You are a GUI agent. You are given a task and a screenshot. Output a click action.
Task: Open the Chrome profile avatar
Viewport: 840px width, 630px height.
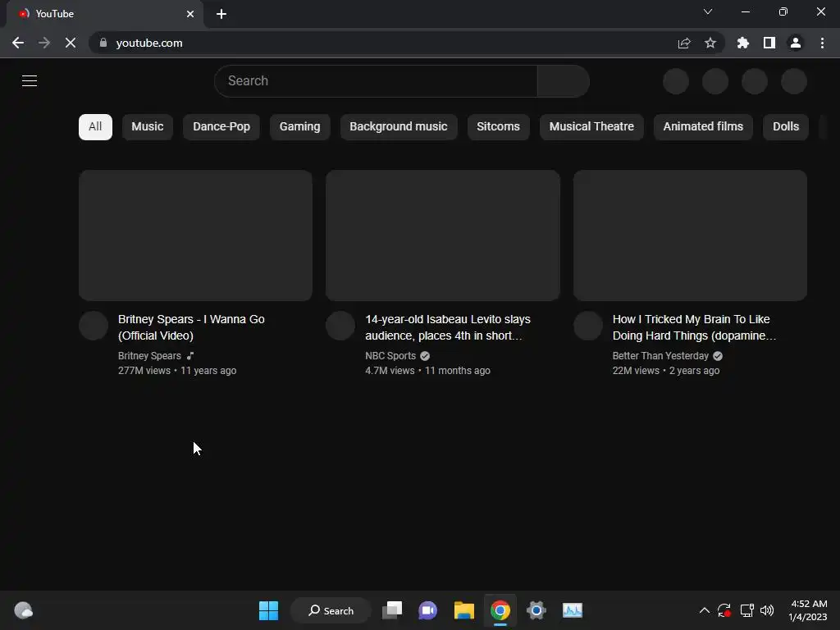click(x=796, y=43)
